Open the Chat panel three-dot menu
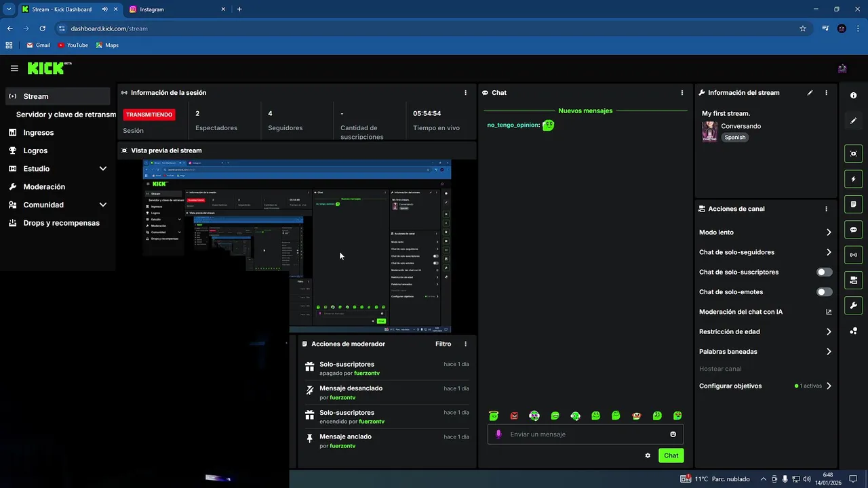Screen dimensions: 868x488 click(682, 93)
